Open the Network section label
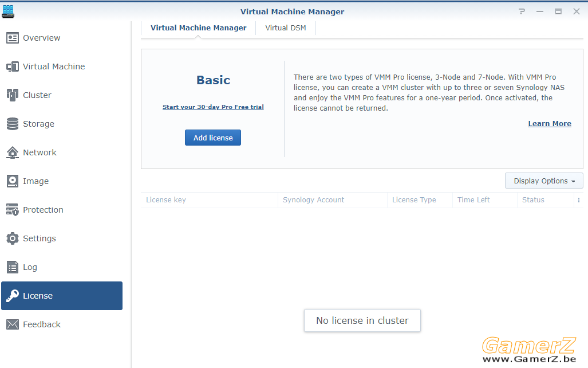The width and height of the screenshot is (588, 368). click(x=40, y=152)
